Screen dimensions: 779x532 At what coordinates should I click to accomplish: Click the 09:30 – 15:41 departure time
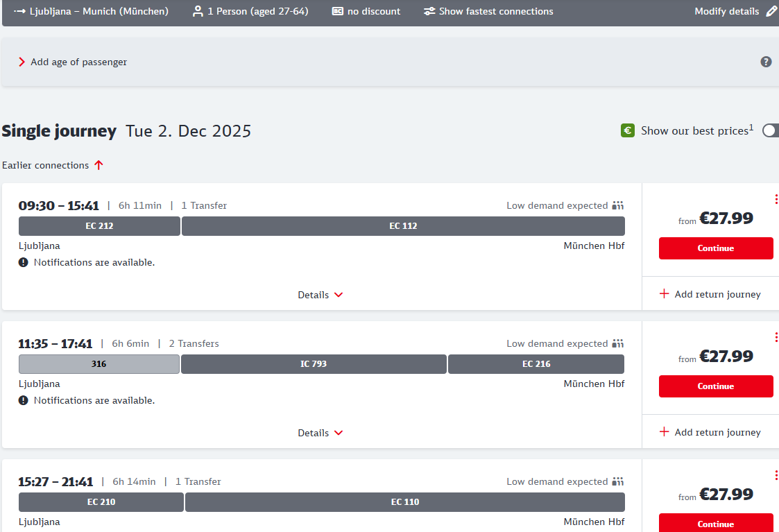59,205
